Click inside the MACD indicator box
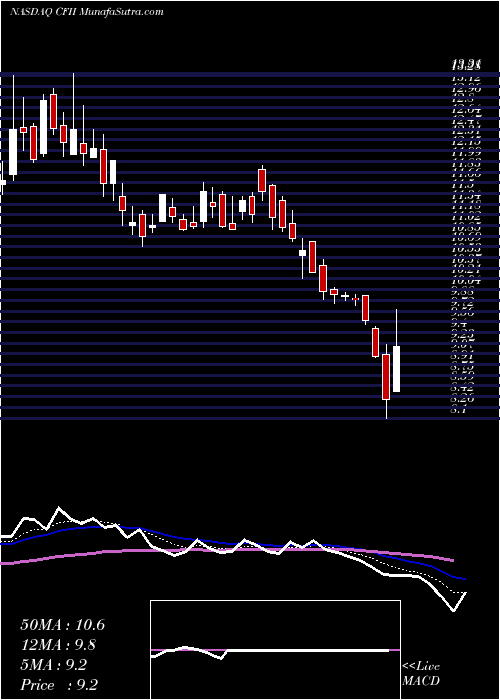The image size is (500, 700). point(275,650)
